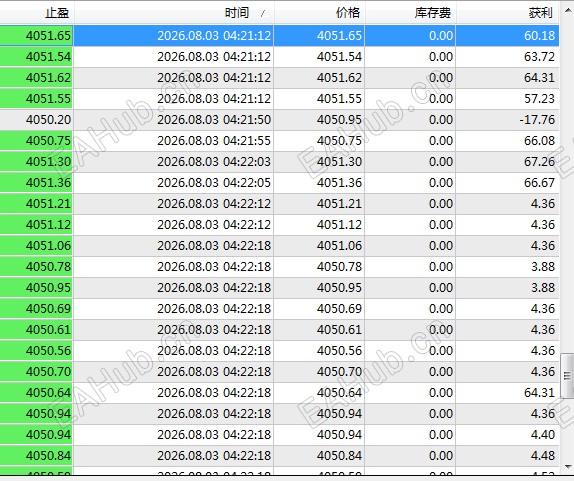Image resolution: width=574 pixels, height=481 pixels.
Task: Sort by the 时间 column header
Action: point(174,13)
